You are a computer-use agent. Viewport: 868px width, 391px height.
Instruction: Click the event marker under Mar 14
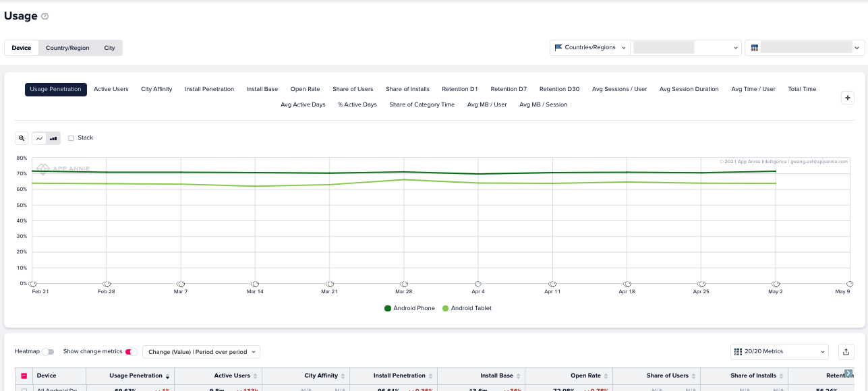click(x=255, y=284)
